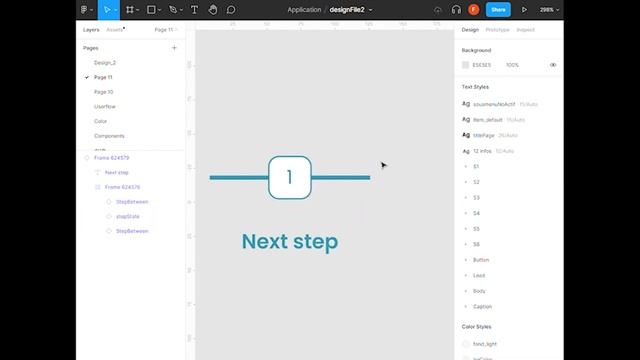Click instance icon of stepState layer
Screen dimensions: 640x360
(109, 216)
